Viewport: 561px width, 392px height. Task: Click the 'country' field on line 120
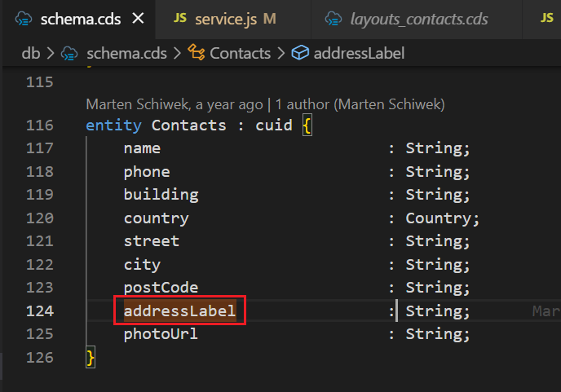(x=156, y=218)
